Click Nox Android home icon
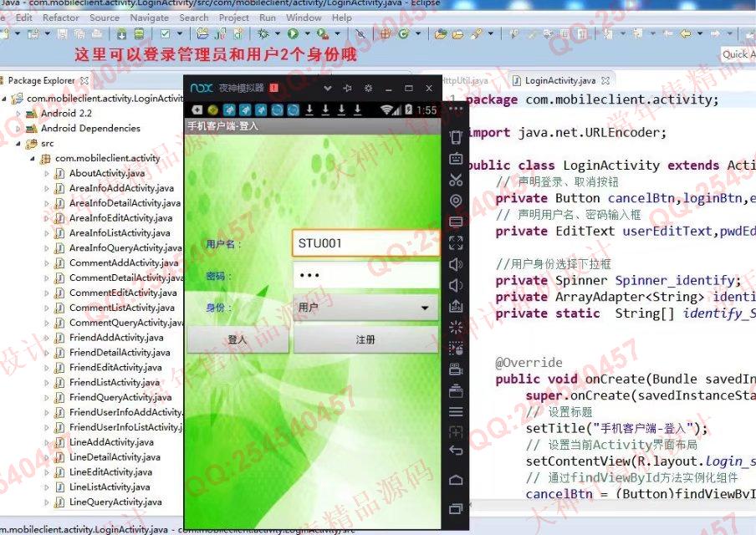This screenshot has width=756, height=535. pyautogui.click(x=456, y=480)
